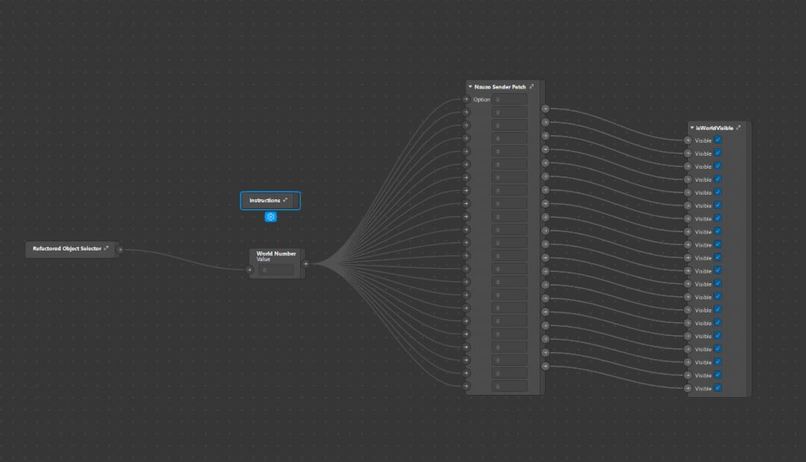Uncheck the second Visible checkbox in isWorldVisible
The height and width of the screenshot is (462, 806).
click(x=718, y=153)
